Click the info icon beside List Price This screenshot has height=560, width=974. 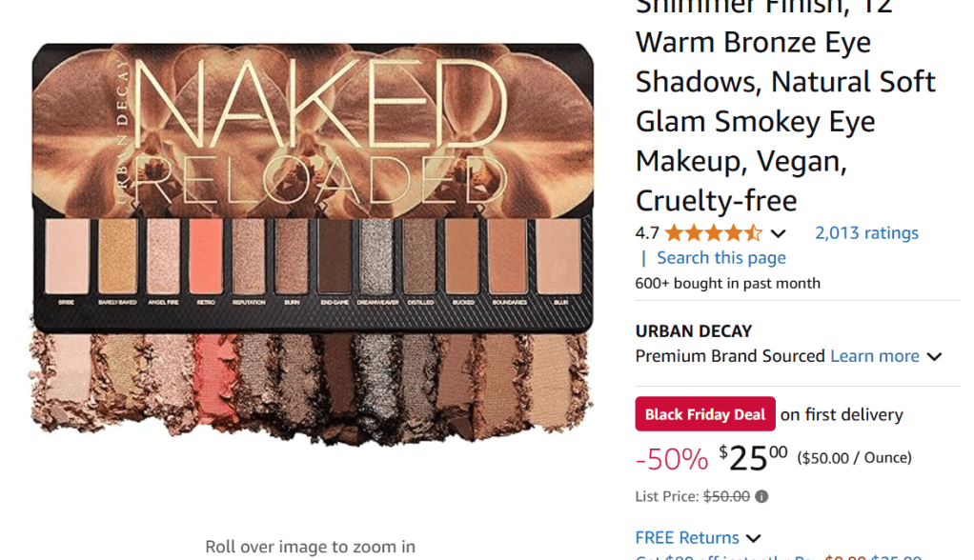coord(761,497)
